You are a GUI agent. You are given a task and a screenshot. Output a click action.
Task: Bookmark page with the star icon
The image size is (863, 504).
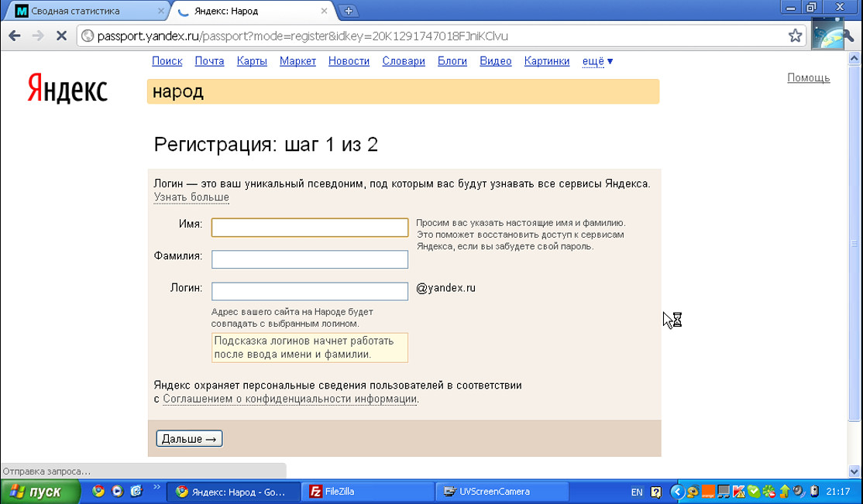pyautogui.click(x=794, y=36)
